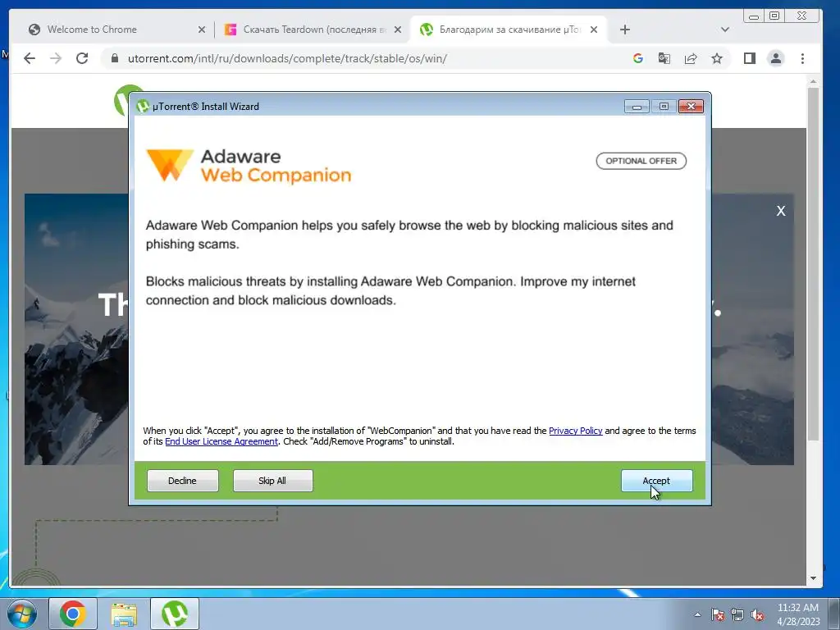Screen dimensions: 840x630
Task: Open the Windows Start menu
Action: (x=21, y=614)
